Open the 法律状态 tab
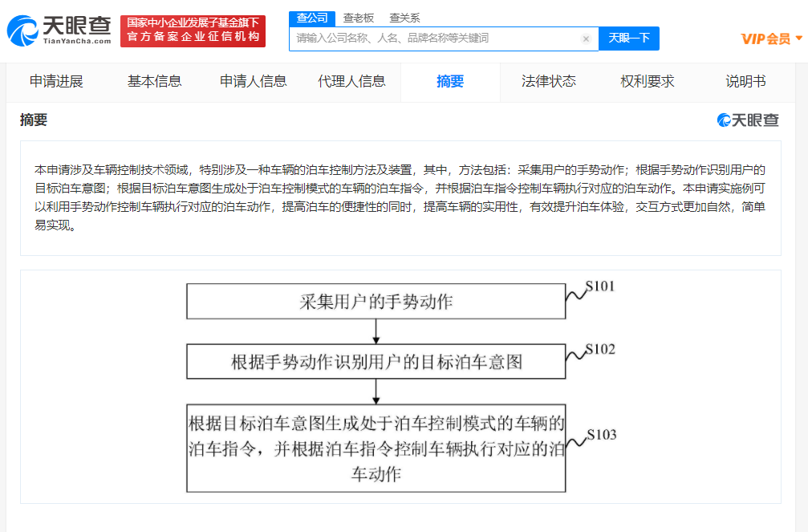 pos(549,82)
